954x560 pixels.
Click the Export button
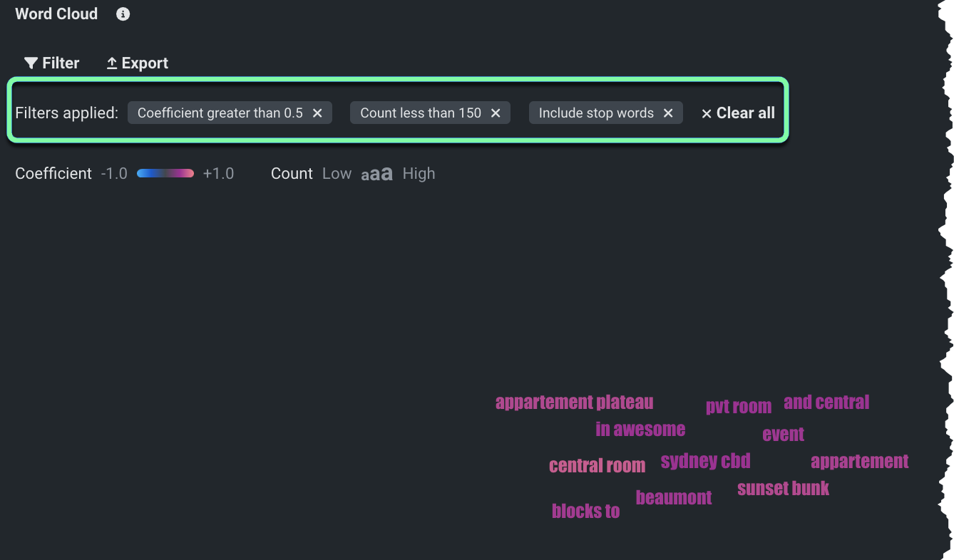point(137,63)
